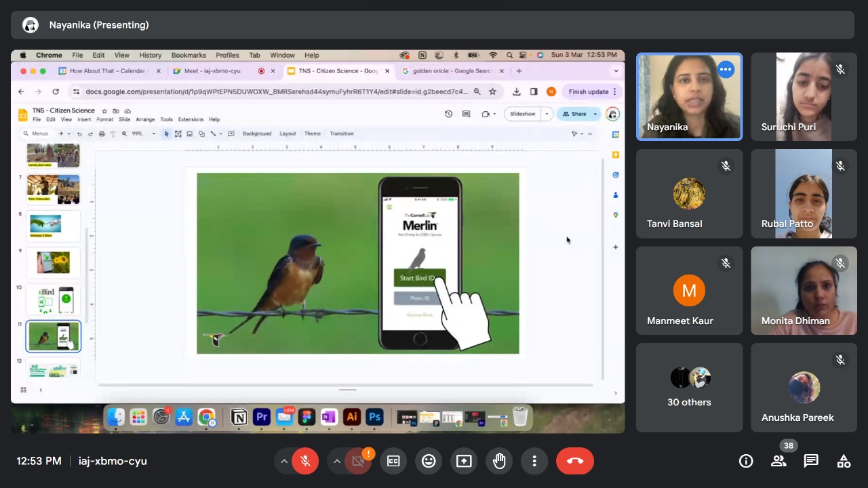This screenshot has height=488, width=868.
Task: Open the chat with everyone icon
Action: coord(811,461)
